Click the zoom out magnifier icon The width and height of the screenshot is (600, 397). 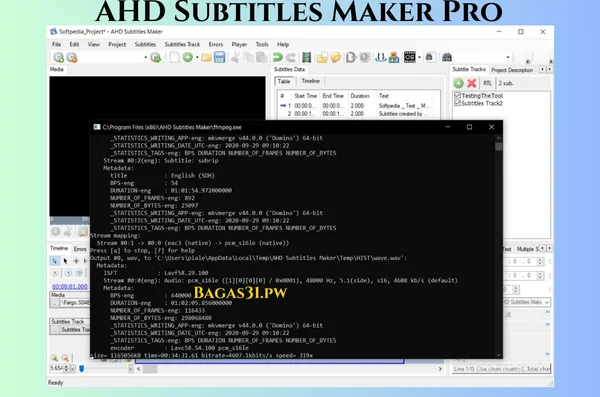[65, 358]
